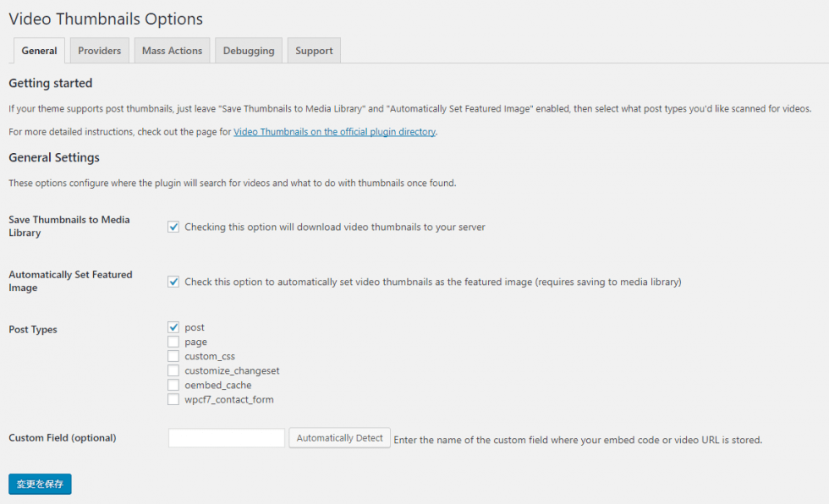
Task: Check the custom_css post type checkbox
Action: click(173, 356)
